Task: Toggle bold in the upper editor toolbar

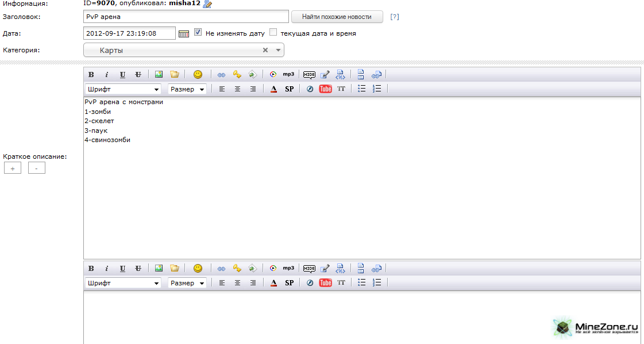Action: 91,75
